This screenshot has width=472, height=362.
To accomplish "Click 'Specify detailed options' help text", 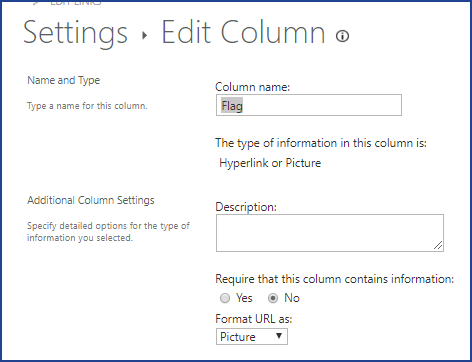I will click(108, 232).
